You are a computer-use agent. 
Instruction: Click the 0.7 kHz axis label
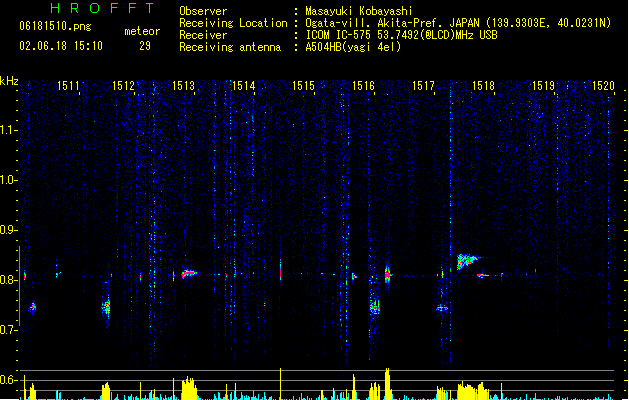coord(8,330)
